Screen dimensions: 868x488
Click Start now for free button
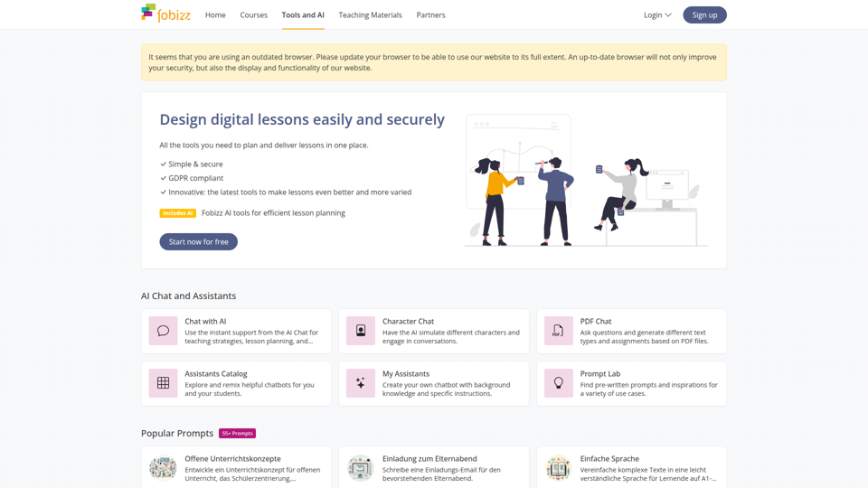pyautogui.click(x=199, y=242)
